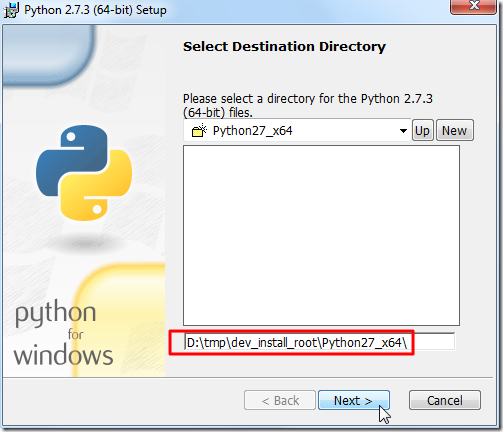The image size is (503, 432).
Task: Go up one directory with Up button
Action: [x=423, y=130]
